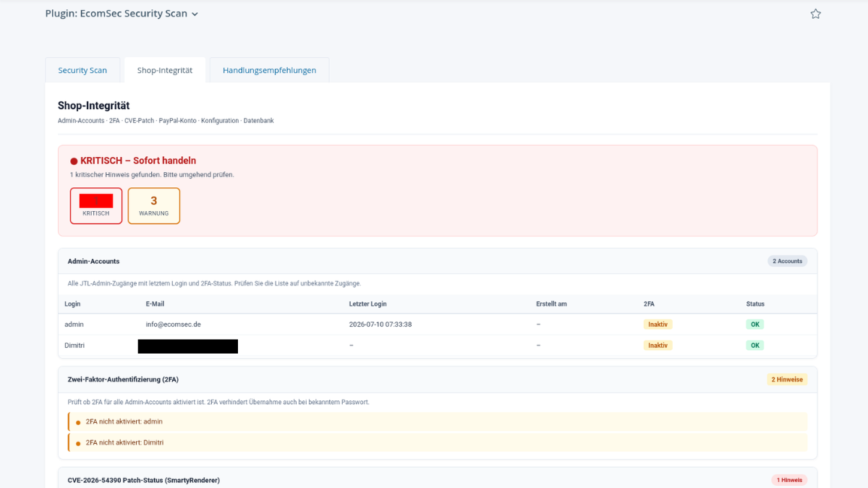The width and height of the screenshot is (868, 488).
Task: Click the Erstellt am column header
Action: coord(551,304)
